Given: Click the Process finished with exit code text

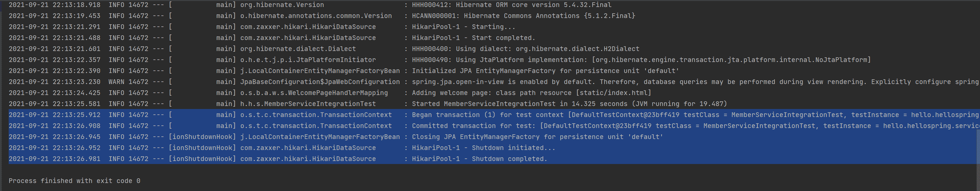Looking at the screenshot, I should click(x=75, y=181).
